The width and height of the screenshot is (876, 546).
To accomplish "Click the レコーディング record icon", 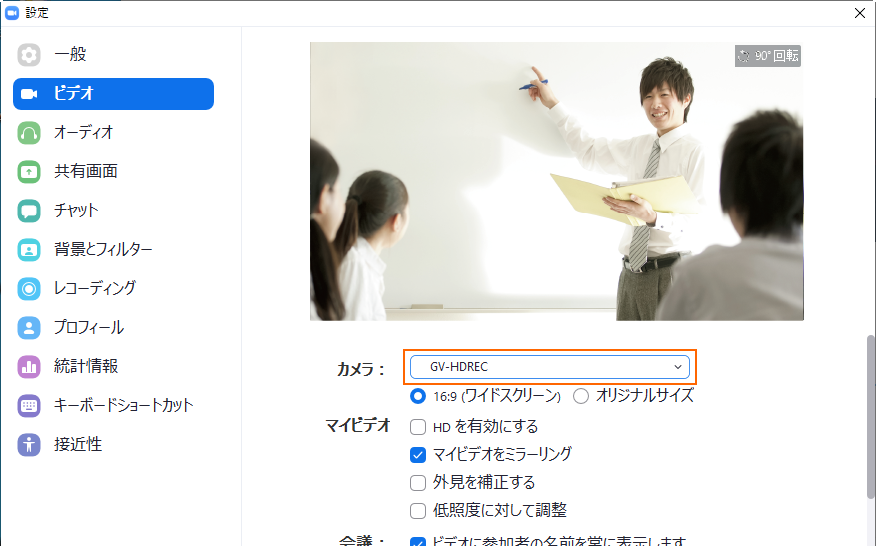I will click(x=28, y=289).
